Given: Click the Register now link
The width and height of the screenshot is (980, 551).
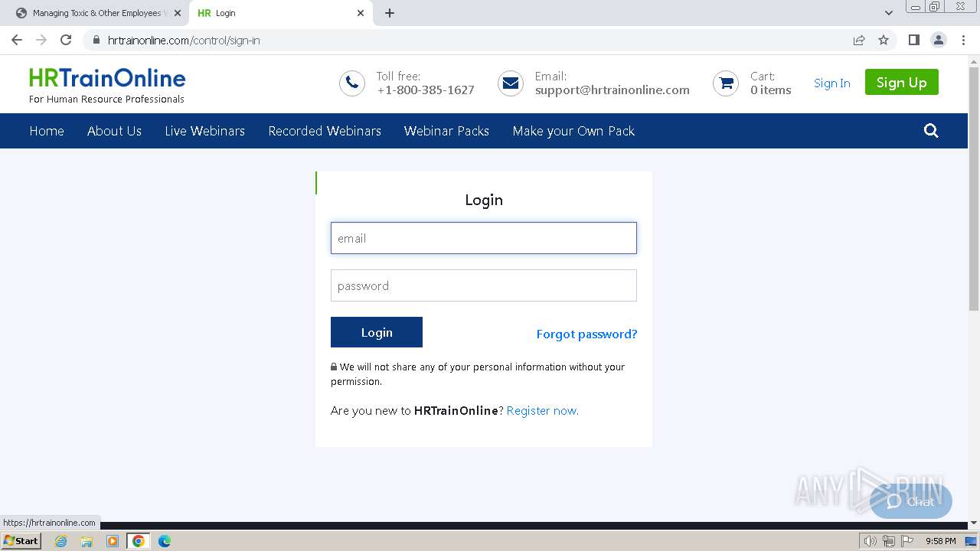Looking at the screenshot, I should (x=542, y=411).
